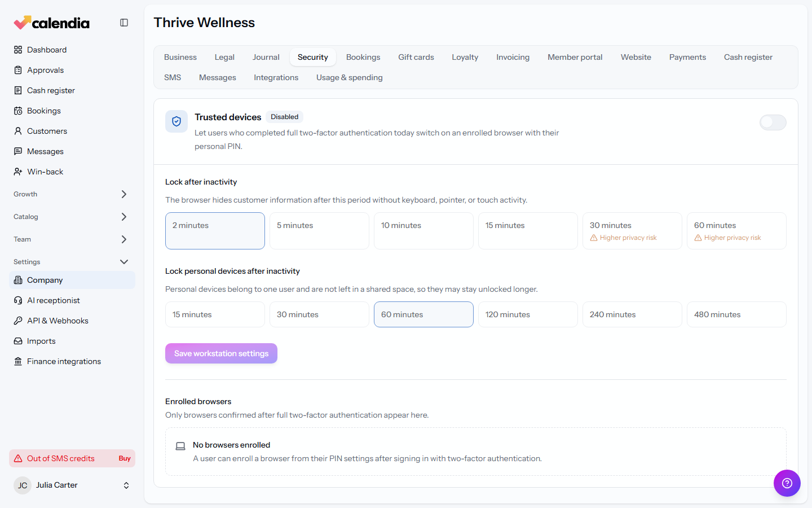
Task: Click the No browsers enrolled laptop icon
Action: [180, 446]
